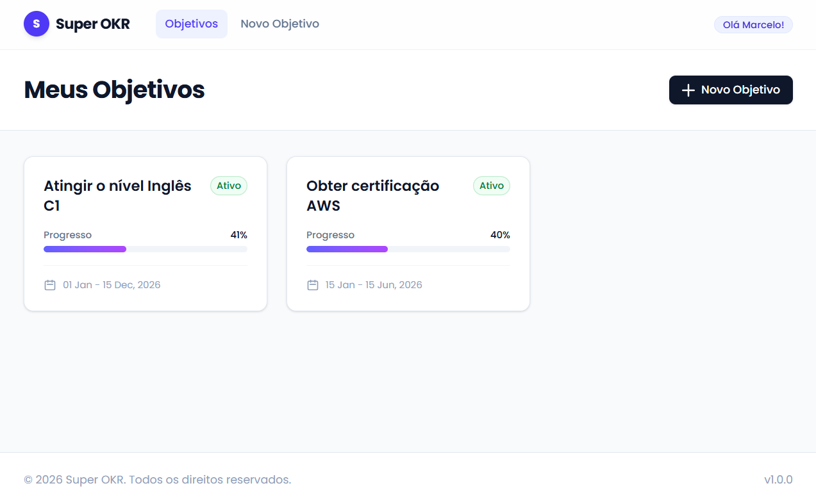
Task: Open the objective titled Atingir o nível Inglês C1
Action: [117, 195]
